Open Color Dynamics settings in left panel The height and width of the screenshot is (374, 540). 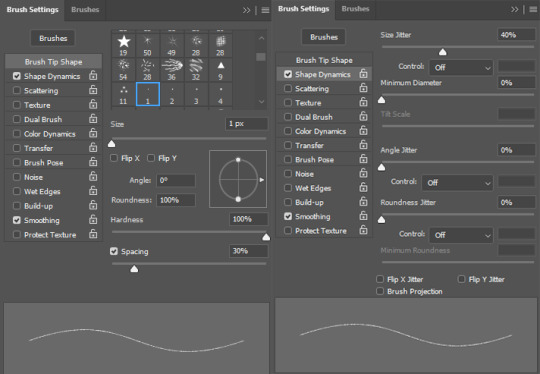[x=50, y=134]
